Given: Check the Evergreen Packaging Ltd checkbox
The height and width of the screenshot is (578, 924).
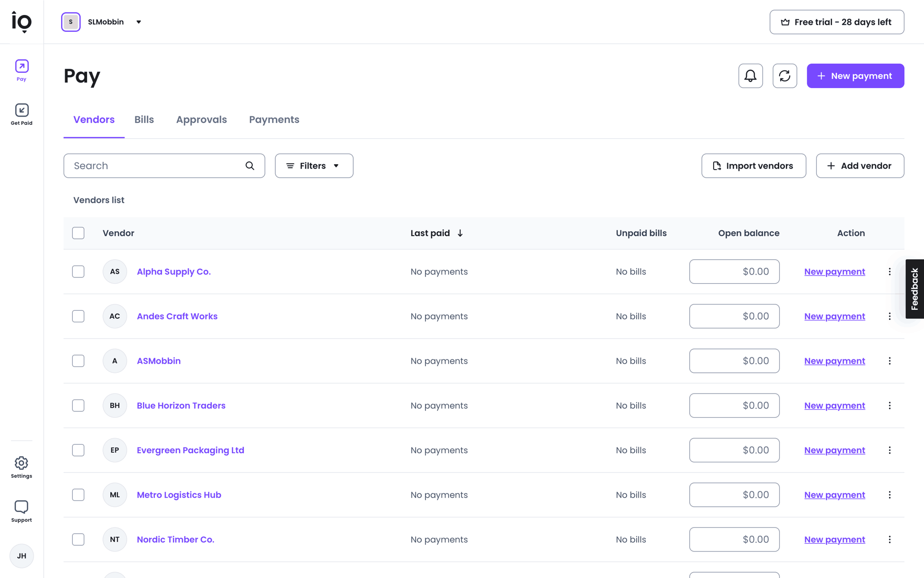Looking at the screenshot, I should (x=78, y=450).
